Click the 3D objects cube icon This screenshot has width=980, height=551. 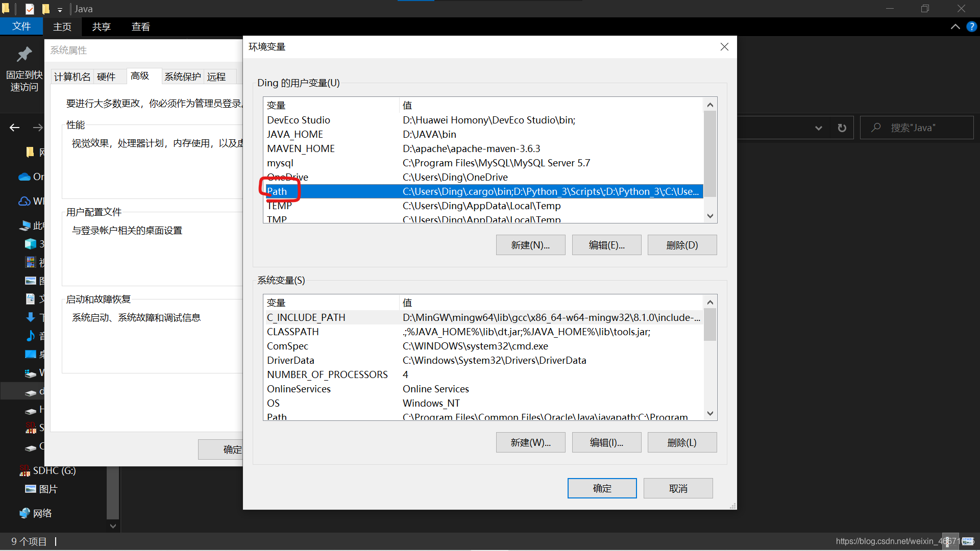31,244
